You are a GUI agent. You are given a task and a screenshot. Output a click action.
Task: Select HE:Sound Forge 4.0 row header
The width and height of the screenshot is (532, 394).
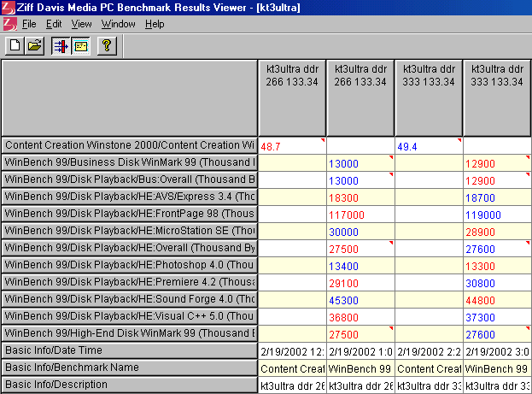click(x=129, y=299)
